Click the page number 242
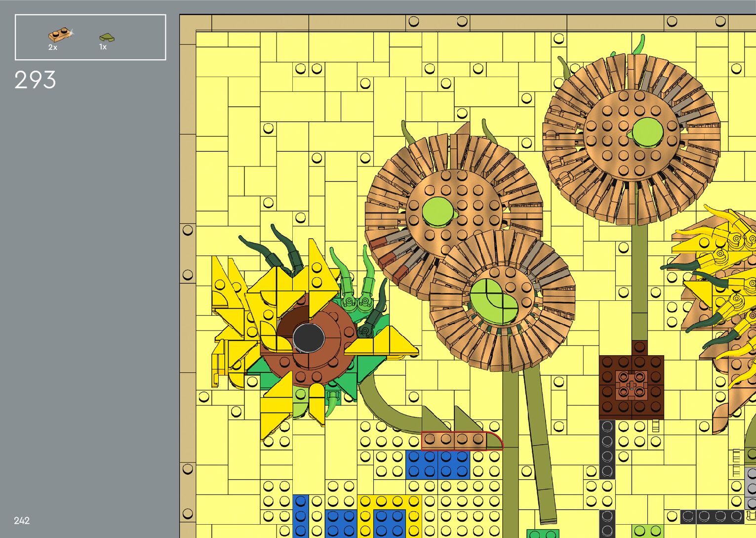756x538 pixels. (x=22, y=520)
